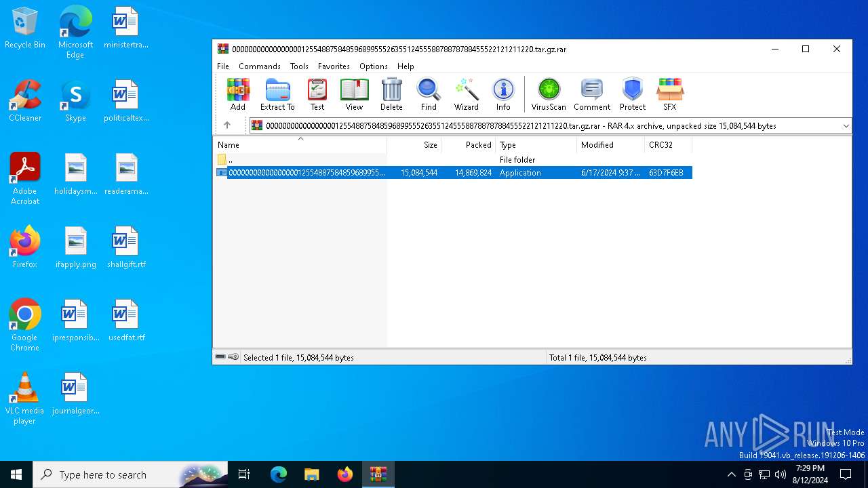The width and height of the screenshot is (868, 488).
Task: Click the disk icon in the status bar
Action: tap(220, 357)
